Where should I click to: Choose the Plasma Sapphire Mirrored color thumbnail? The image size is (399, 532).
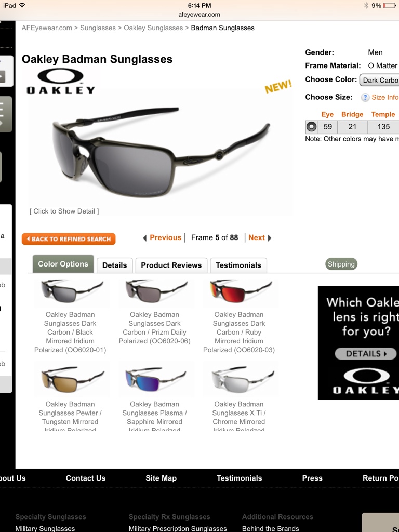pos(155,380)
